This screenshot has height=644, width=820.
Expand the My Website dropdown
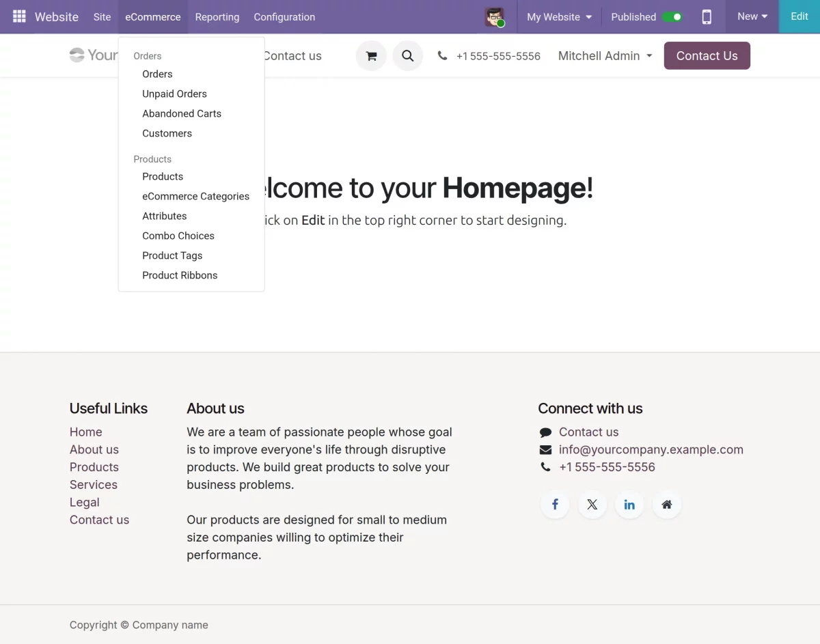click(x=559, y=17)
